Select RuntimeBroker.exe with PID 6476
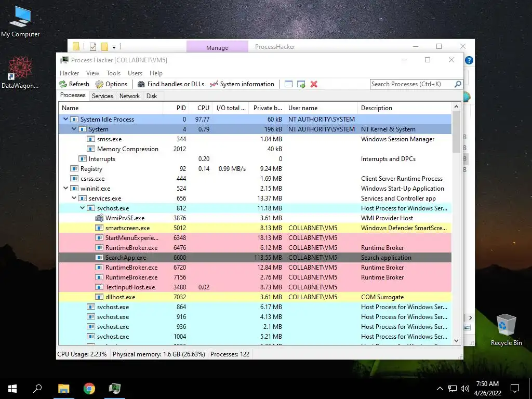The height and width of the screenshot is (399, 532). tap(255, 248)
